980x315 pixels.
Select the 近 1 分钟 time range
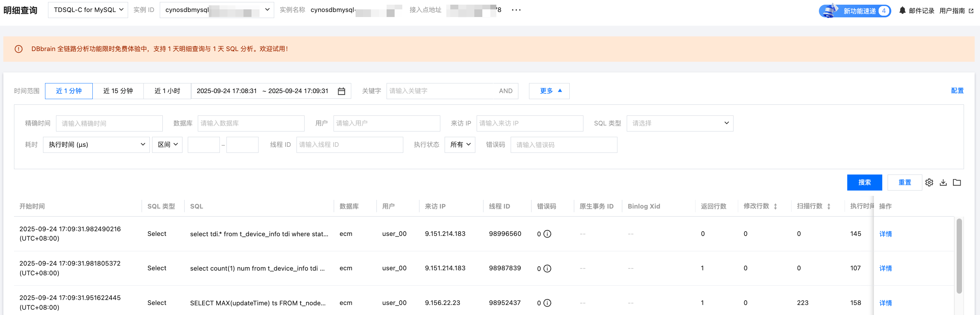tap(68, 91)
